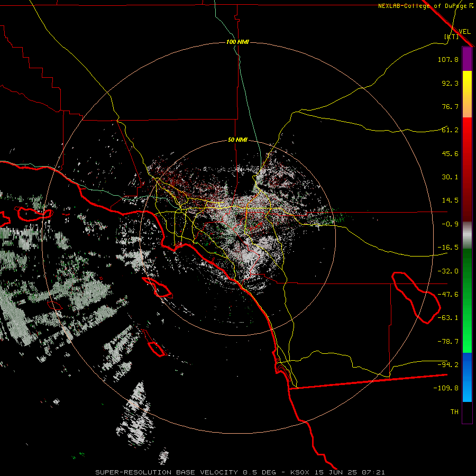Click the Salton Sea red outline on map
The image size is (476, 476).
pyautogui.click(x=416, y=298)
